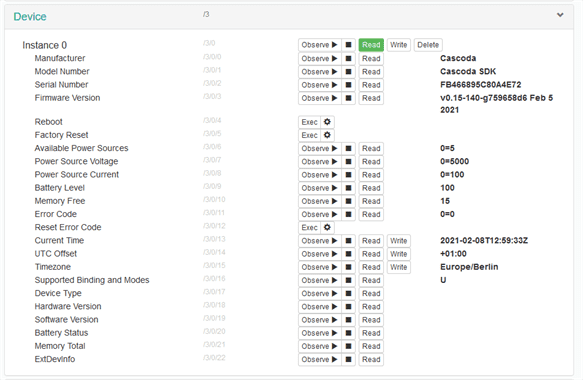Stop observing Serial Number resource
583x380 pixels.
(348, 85)
